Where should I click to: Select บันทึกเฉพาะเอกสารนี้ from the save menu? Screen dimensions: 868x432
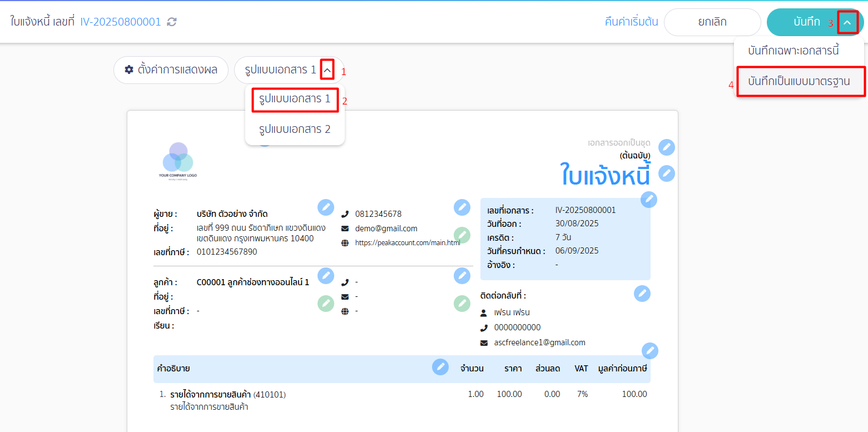[x=793, y=51]
